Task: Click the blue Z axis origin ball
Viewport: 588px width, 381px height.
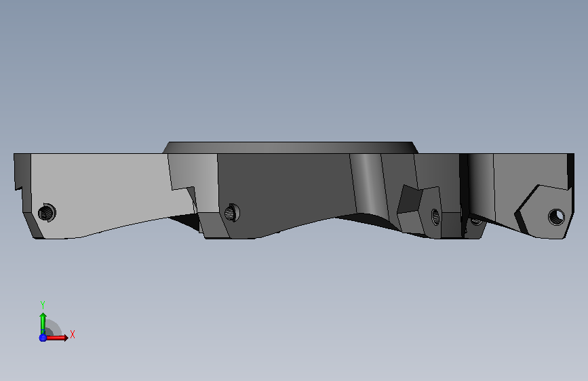Action: tap(43, 338)
